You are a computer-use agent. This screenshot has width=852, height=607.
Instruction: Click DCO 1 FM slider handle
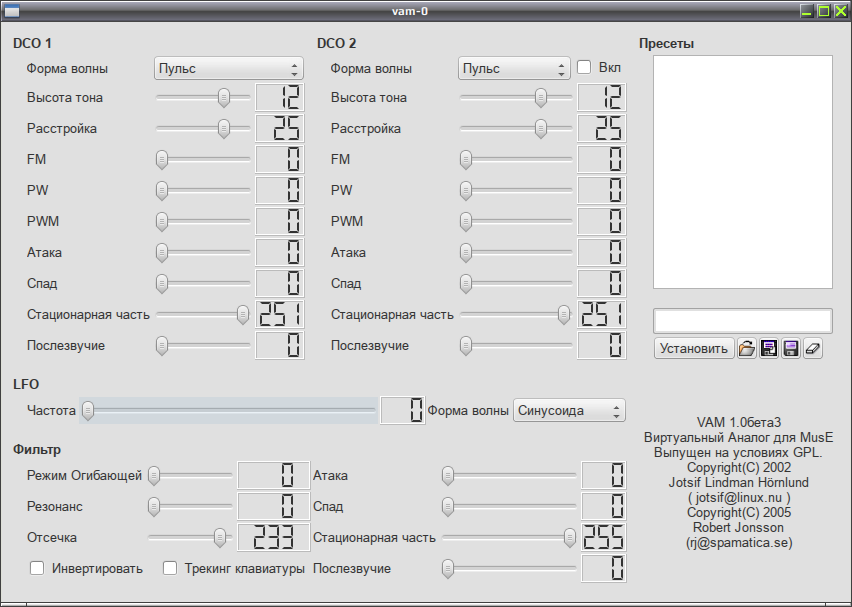(162, 160)
